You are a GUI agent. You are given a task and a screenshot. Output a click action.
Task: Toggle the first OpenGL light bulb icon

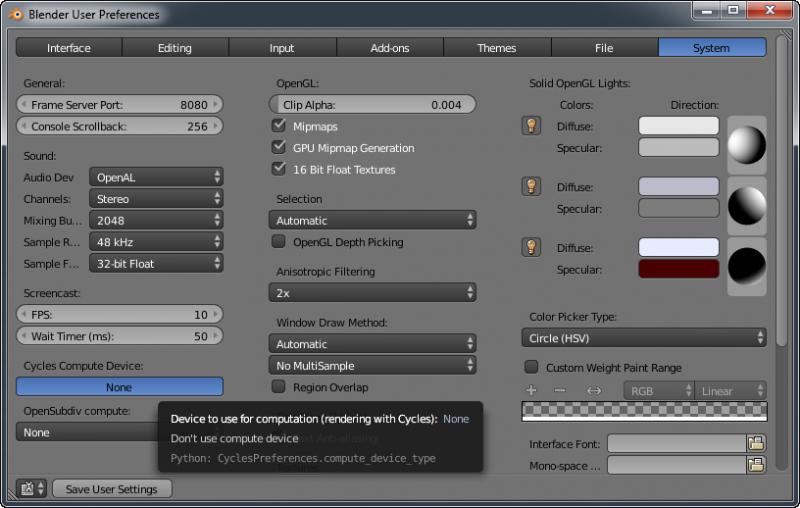[x=531, y=125]
